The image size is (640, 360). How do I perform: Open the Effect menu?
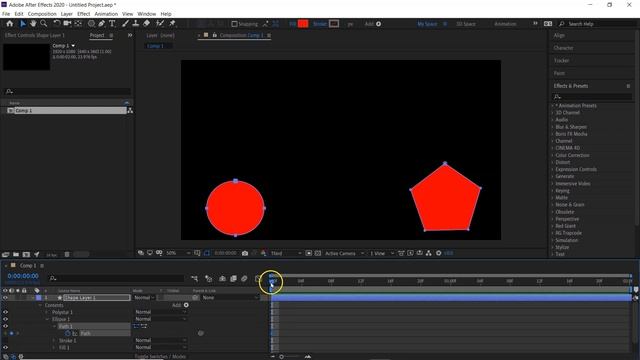(83, 14)
